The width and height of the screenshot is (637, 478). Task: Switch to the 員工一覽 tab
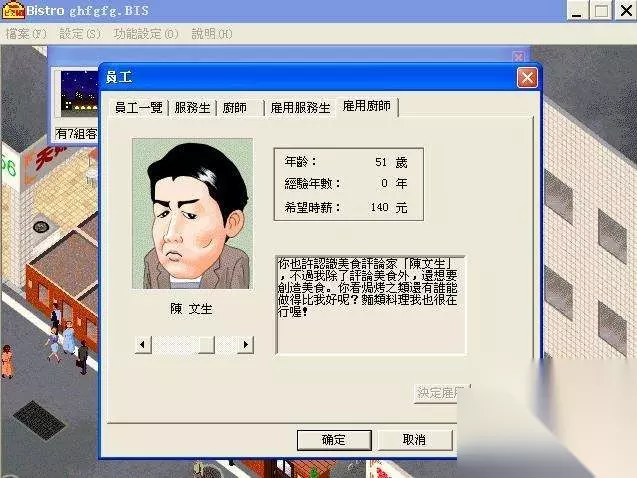[139, 108]
